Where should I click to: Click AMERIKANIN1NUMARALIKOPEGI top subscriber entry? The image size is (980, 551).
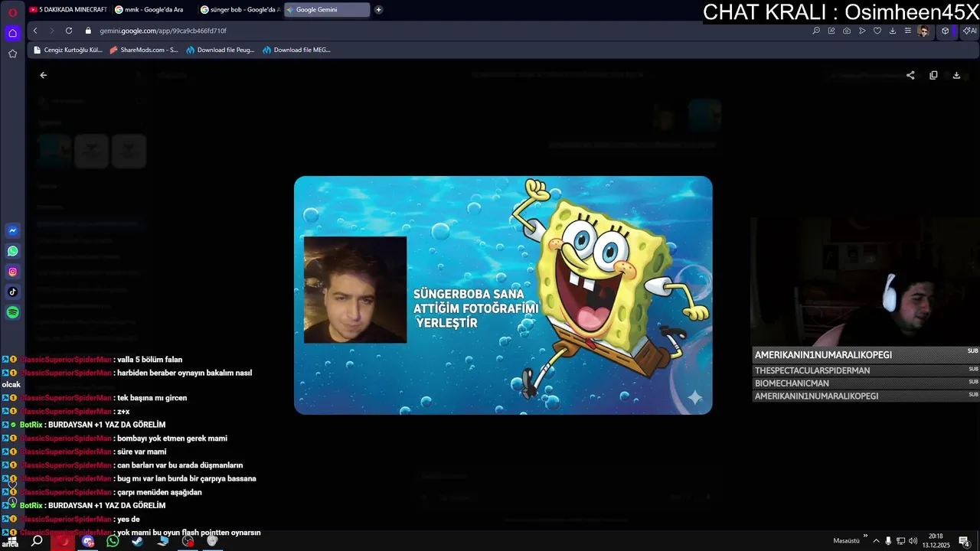[x=866, y=355]
